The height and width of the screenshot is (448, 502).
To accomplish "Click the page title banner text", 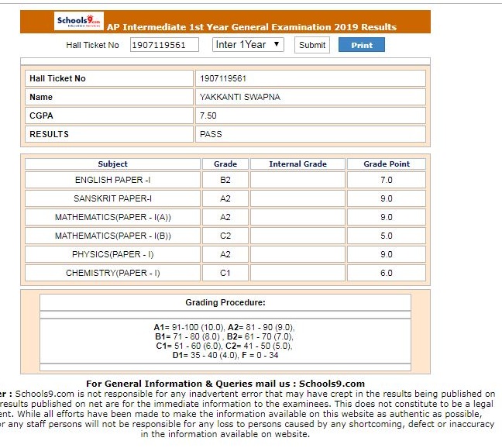I will (x=252, y=27).
